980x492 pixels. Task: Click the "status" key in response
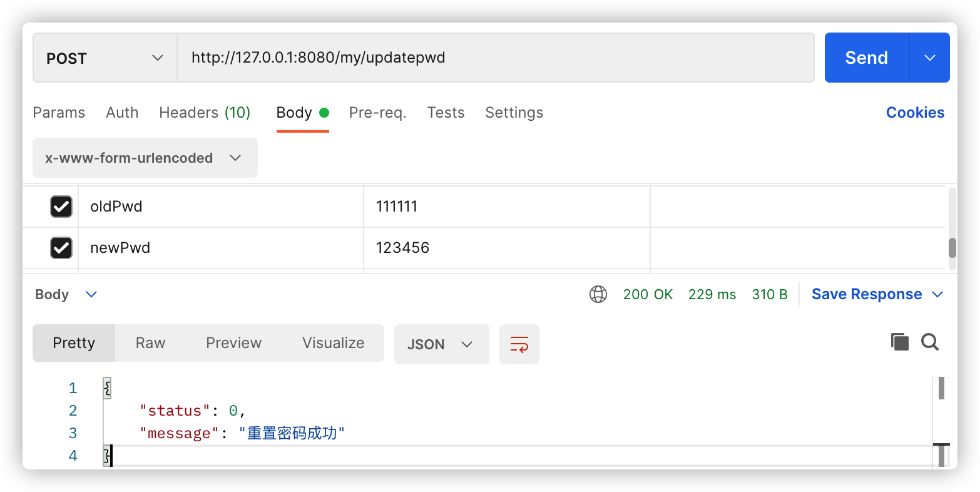pyautogui.click(x=175, y=411)
